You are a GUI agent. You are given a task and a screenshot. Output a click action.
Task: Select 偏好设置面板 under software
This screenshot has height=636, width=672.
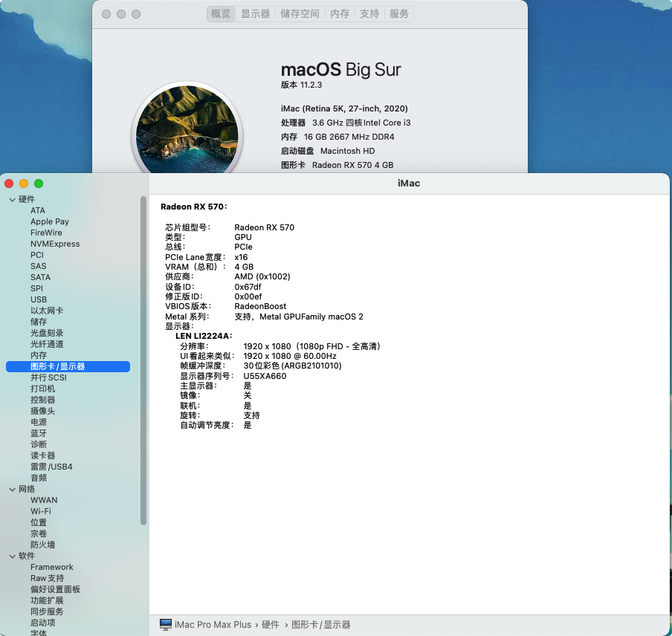pos(55,589)
